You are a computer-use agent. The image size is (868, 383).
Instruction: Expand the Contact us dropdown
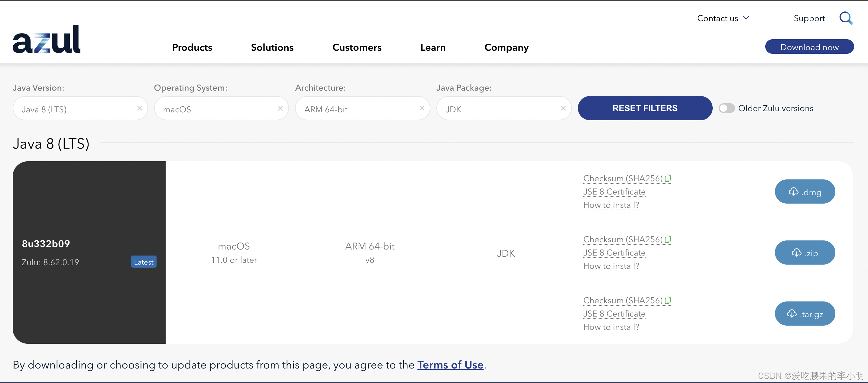[723, 18]
